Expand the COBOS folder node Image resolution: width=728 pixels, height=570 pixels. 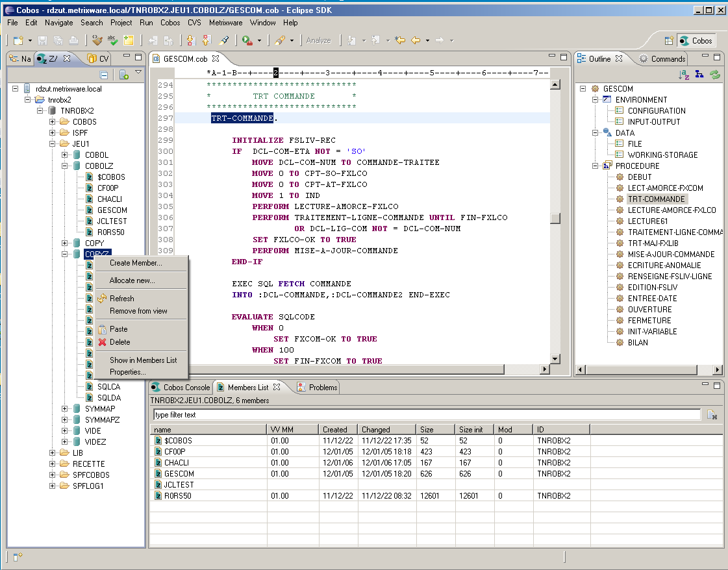point(53,121)
